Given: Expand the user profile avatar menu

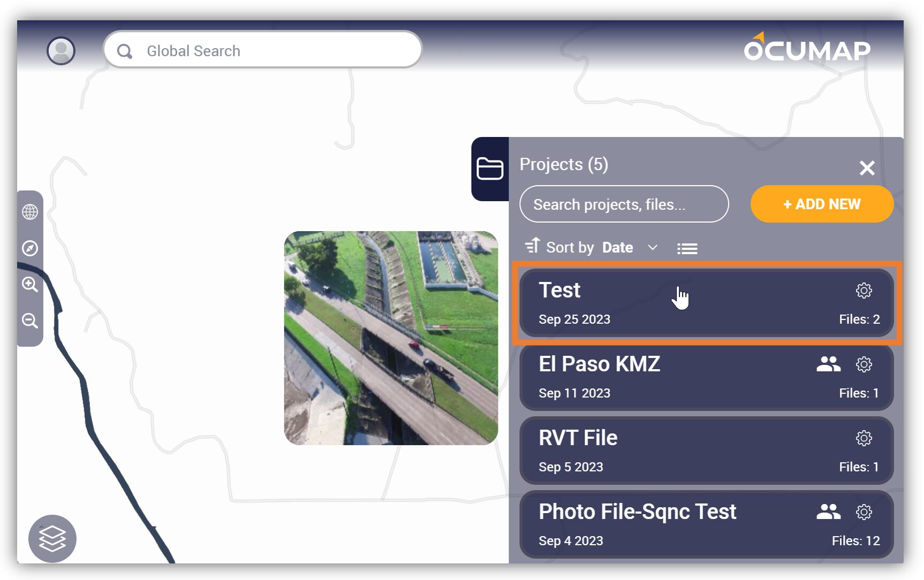Looking at the screenshot, I should click(61, 50).
